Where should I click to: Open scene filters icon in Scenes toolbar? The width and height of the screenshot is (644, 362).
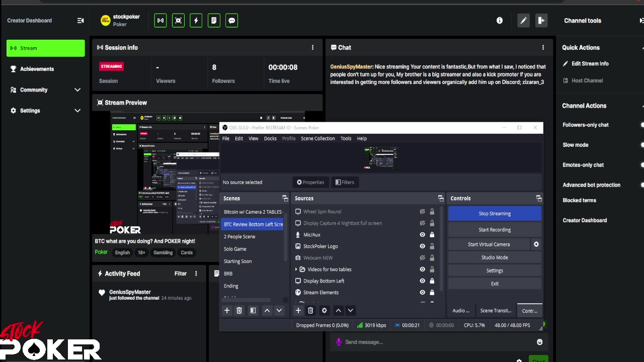[253, 310]
